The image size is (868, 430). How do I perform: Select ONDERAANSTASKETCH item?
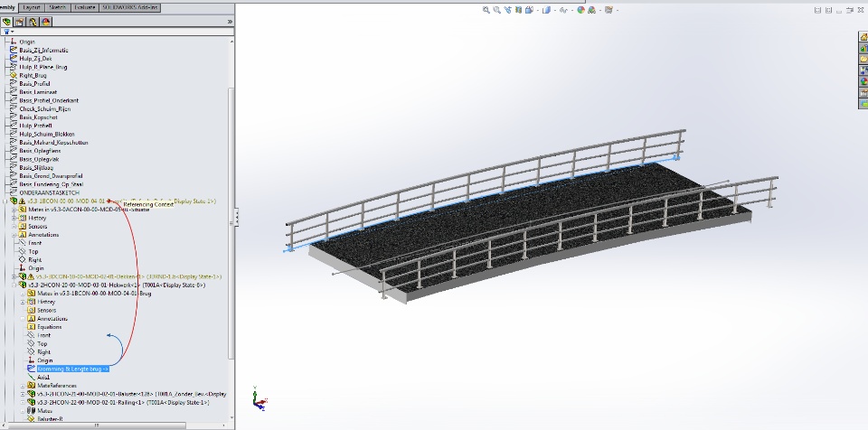[49, 192]
